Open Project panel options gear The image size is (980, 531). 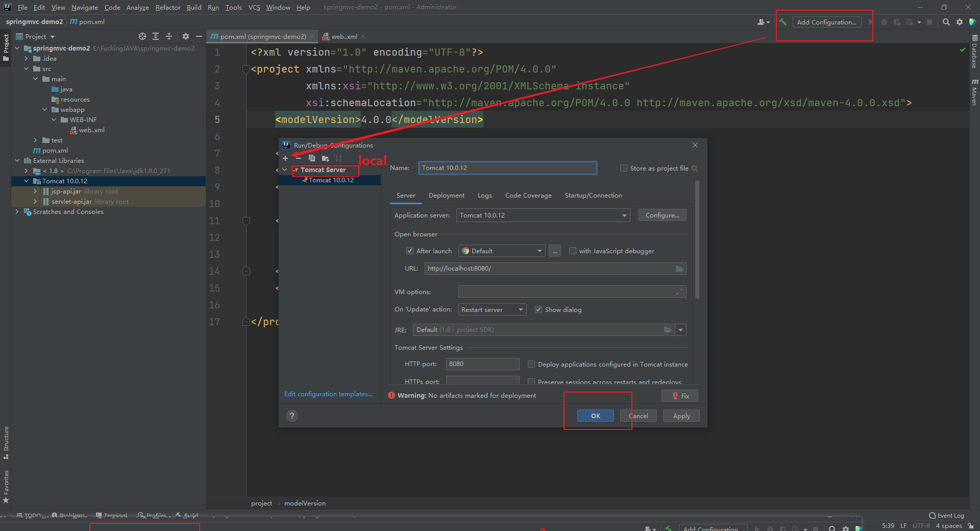click(x=185, y=36)
